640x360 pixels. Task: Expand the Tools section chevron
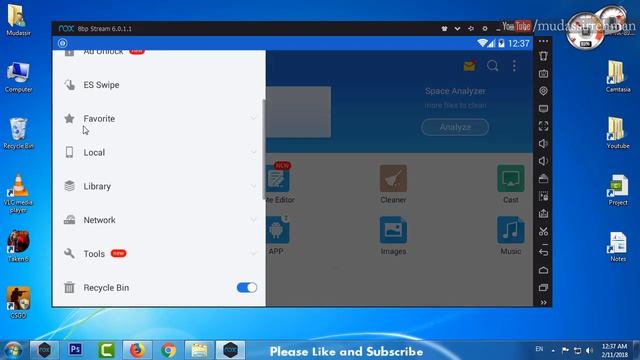click(x=253, y=253)
